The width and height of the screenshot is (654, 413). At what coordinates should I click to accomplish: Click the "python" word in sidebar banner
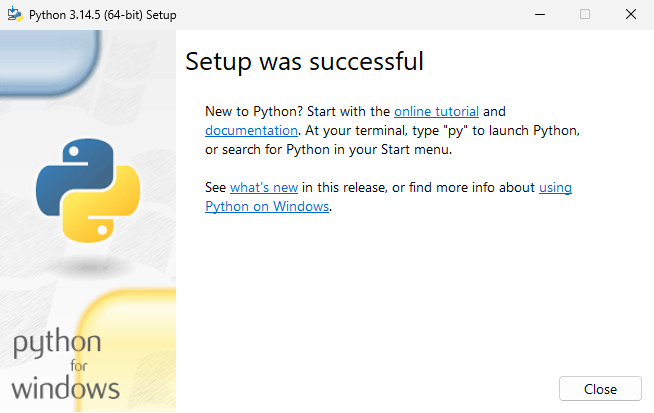tap(57, 343)
